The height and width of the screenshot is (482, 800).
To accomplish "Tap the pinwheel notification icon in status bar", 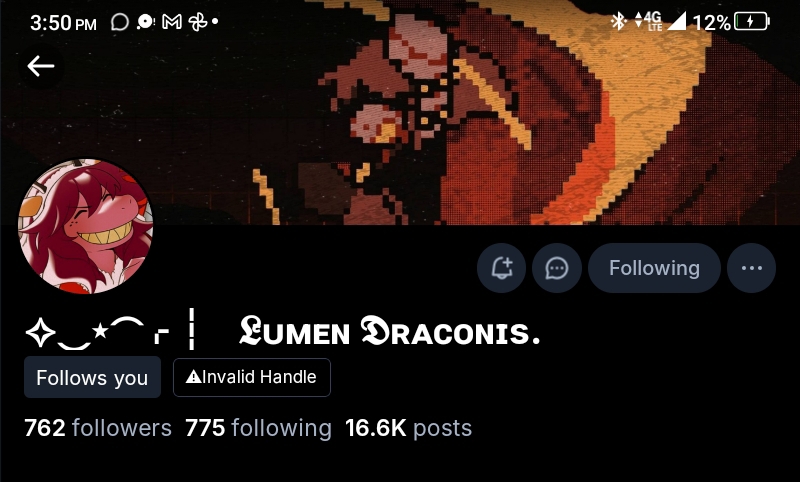I will pos(197,21).
